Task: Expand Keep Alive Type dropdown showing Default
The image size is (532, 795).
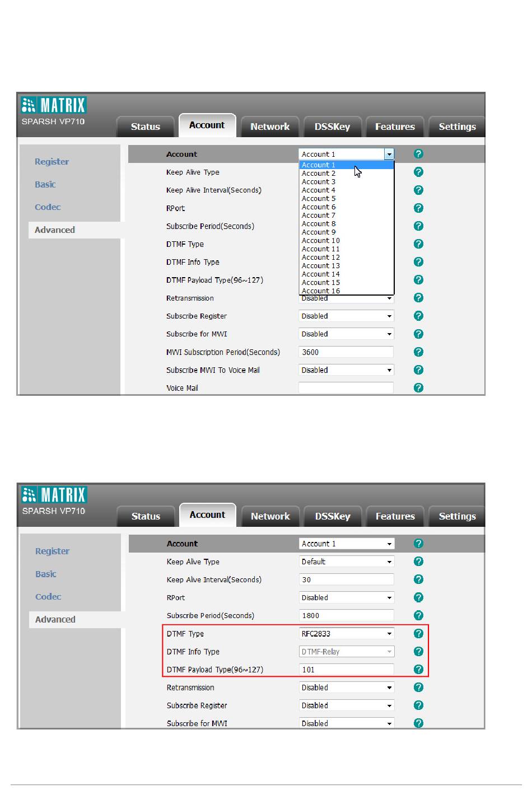Action: 347,562
